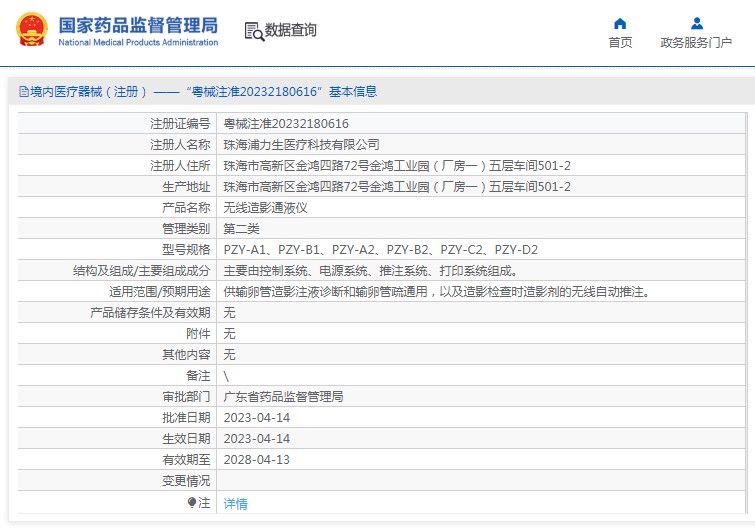Go to 首页 link text
755x530 pixels.
click(x=620, y=43)
